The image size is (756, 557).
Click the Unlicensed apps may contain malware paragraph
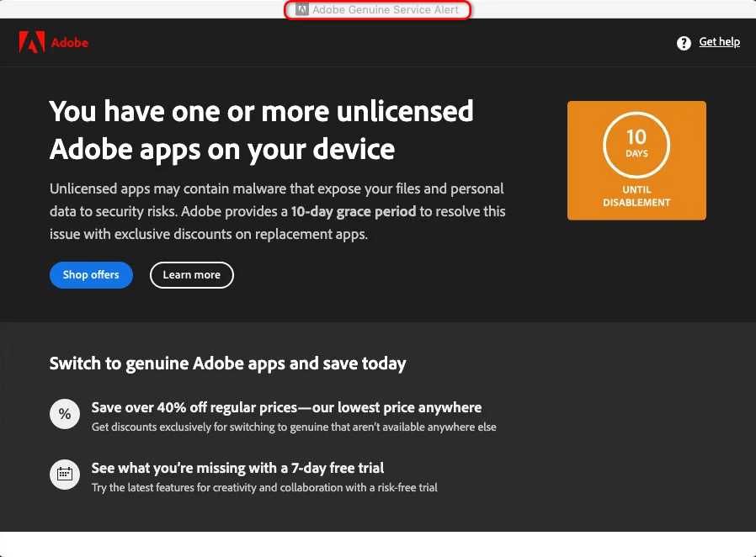pos(277,211)
